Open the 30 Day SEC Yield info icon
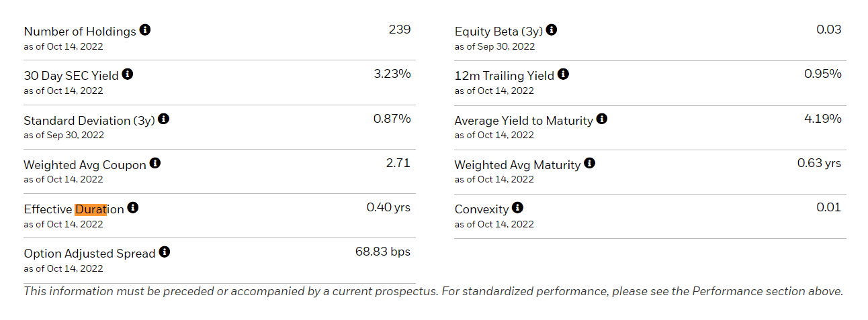Screen dimensions: 868x320 [x=128, y=74]
